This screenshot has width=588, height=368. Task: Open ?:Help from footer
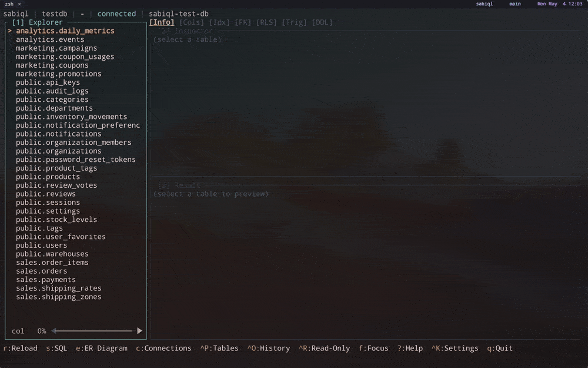click(x=410, y=349)
